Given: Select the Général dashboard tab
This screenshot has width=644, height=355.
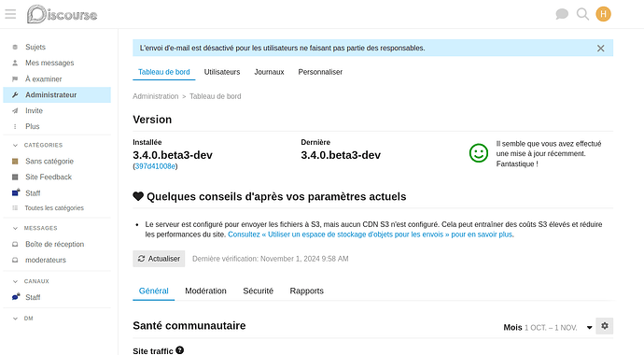Looking at the screenshot, I should pos(154,291).
